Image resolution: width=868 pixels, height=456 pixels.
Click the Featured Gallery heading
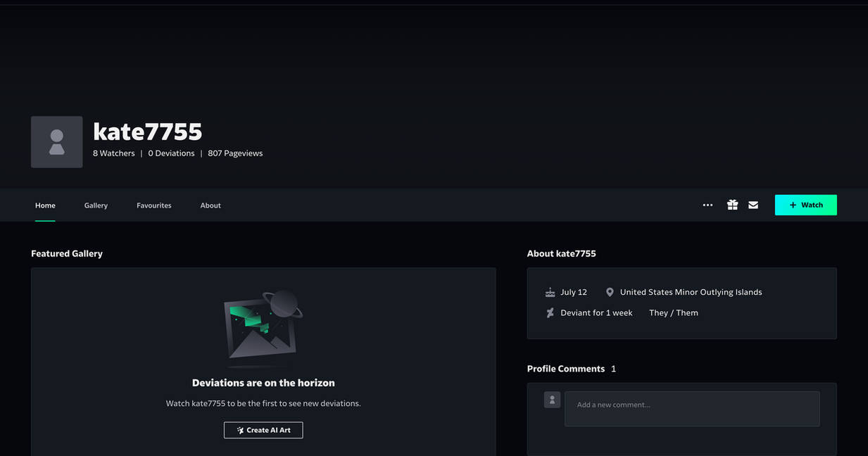(x=67, y=253)
